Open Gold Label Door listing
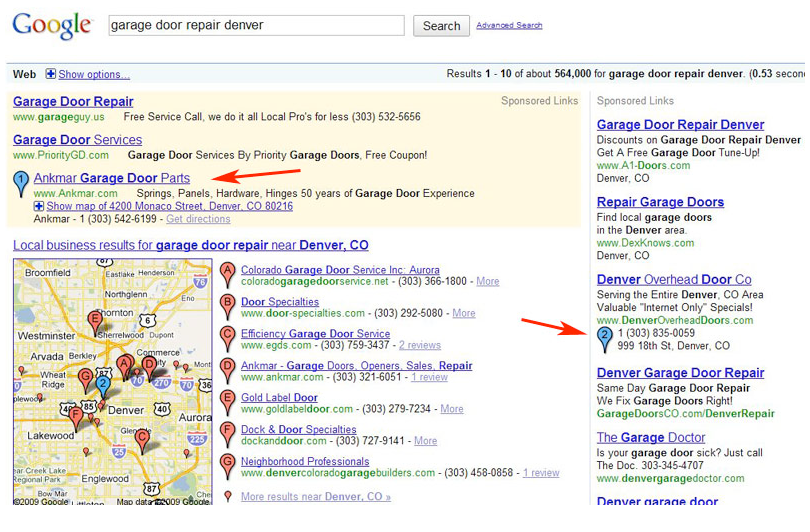810x532 pixels. 279,398
